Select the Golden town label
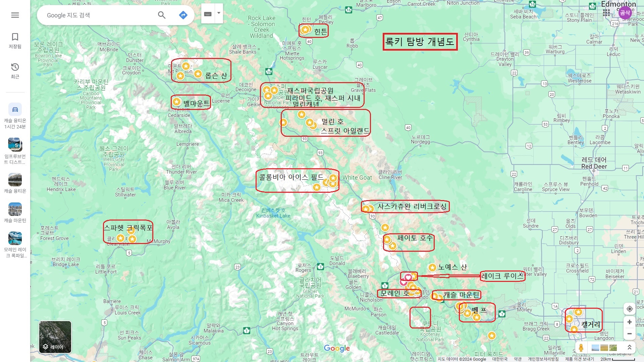This screenshot has height=362, width=644. 354,285
